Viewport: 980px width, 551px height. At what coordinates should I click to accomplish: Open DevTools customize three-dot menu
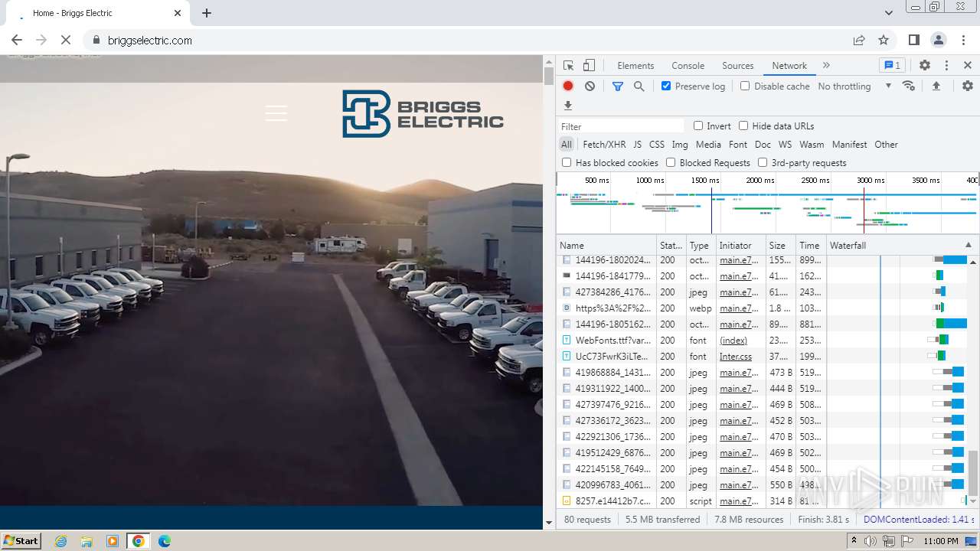coord(946,66)
